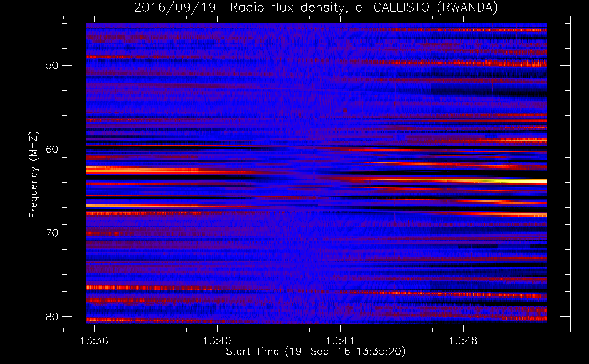Click the 13:48 time tick label

(463, 341)
